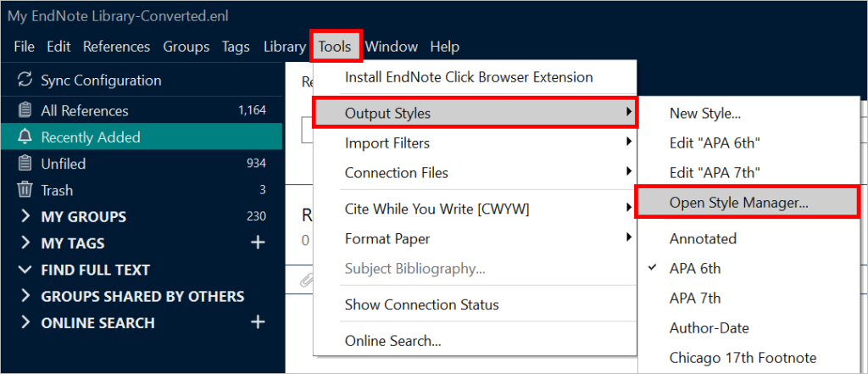Image resolution: width=868 pixels, height=374 pixels.
Task: Open Output Styles submenu
Action: coord(475,114)
